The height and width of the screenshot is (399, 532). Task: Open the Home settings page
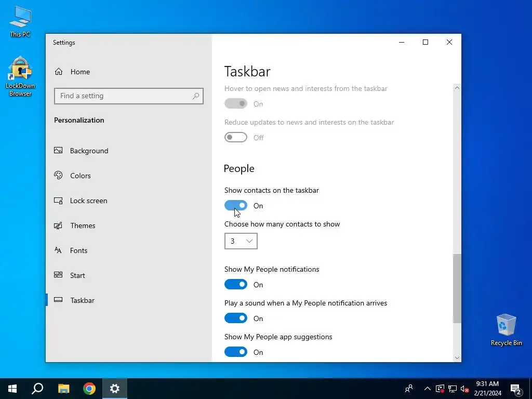click(x=72, y=72)
